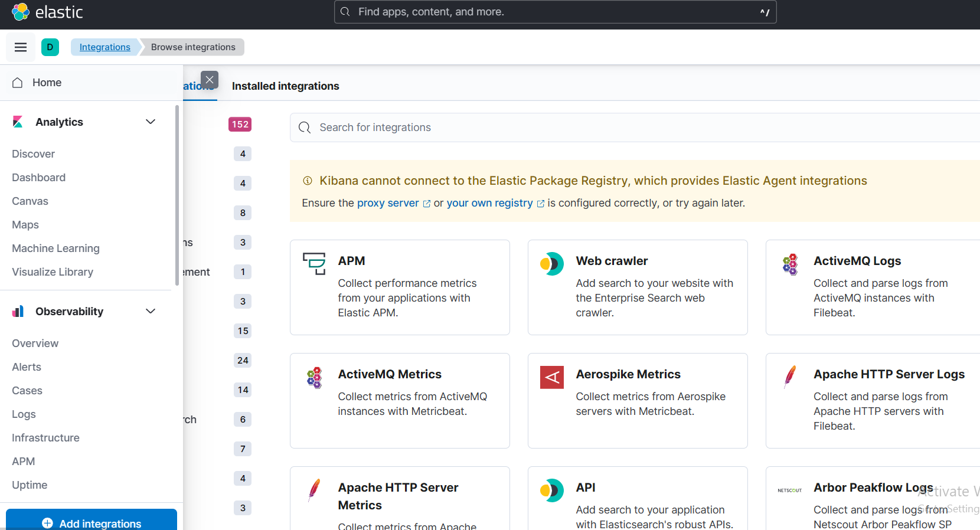Open APM in the sidebar navigation
Viewport: 980px width, 530px height.
[23, 462]
